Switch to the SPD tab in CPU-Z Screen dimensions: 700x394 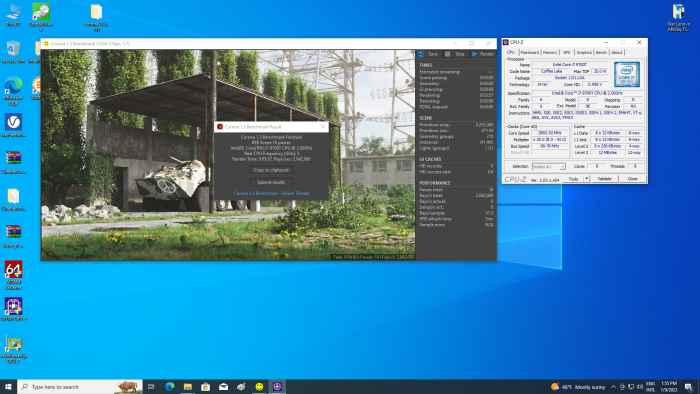click(567, 52)
